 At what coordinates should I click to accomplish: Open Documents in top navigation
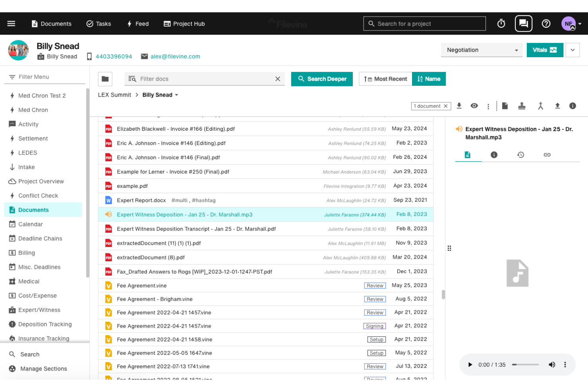pyautogui.click(x=51, y=24)
